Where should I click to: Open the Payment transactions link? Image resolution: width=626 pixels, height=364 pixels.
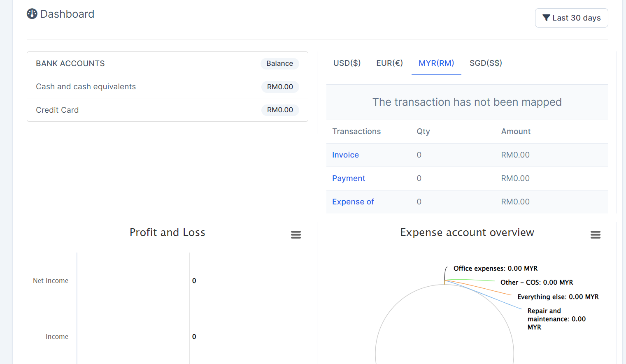[x=349, y=179]
